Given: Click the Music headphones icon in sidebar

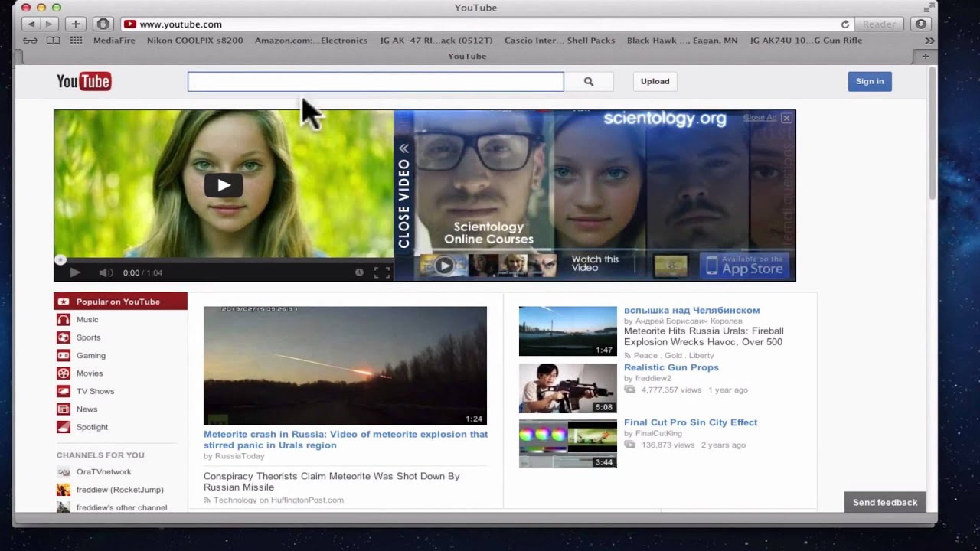Looking at the screenshot, I should (x=64, y=320).
